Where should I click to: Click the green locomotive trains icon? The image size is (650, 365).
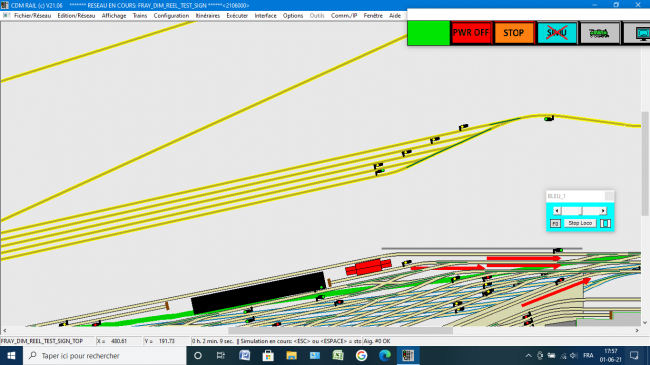point(599,33)
